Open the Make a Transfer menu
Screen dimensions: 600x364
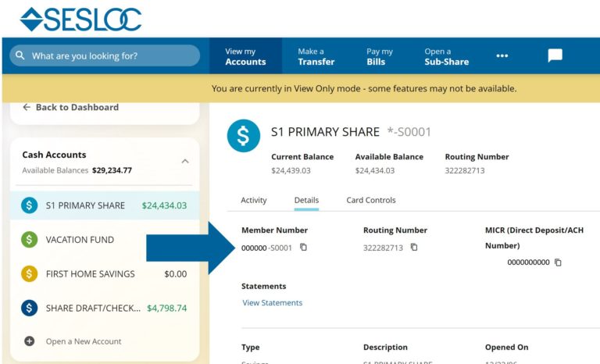(316, 56)
